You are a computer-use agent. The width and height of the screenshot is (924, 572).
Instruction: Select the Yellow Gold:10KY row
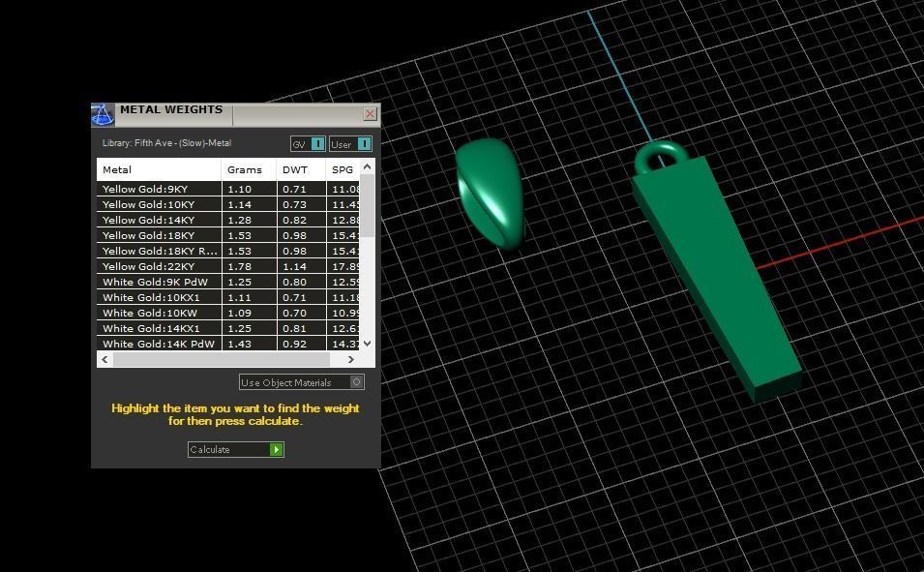click(228, 204)
